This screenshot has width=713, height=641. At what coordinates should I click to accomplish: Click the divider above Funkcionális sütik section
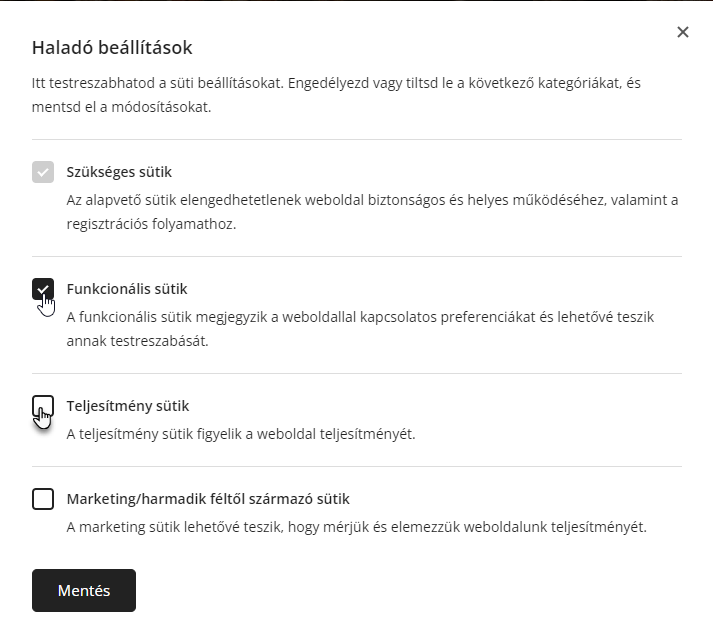pos(356,256)
